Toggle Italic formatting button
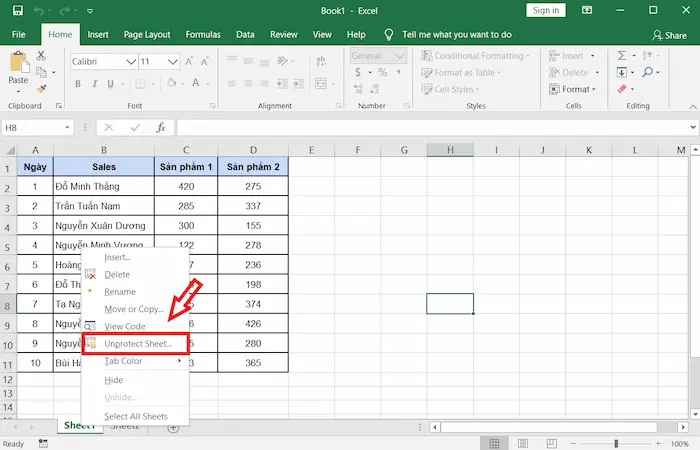This screenshot has height=450, width=700. [94, 83]
